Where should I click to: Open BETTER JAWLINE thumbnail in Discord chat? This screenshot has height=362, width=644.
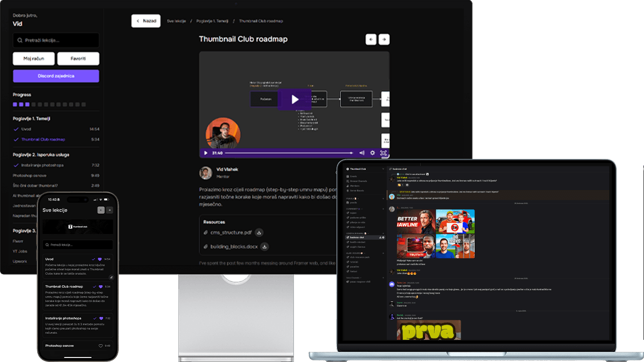coord(416,221)
